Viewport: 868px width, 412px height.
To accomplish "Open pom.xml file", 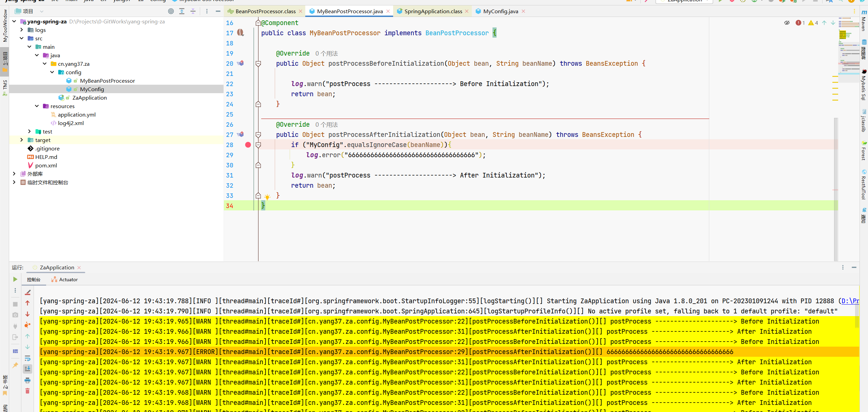I will coord(46,165).
